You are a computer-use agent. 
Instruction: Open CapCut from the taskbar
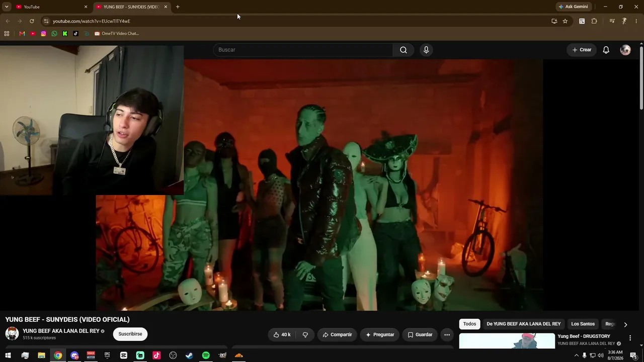pos(124,355)
